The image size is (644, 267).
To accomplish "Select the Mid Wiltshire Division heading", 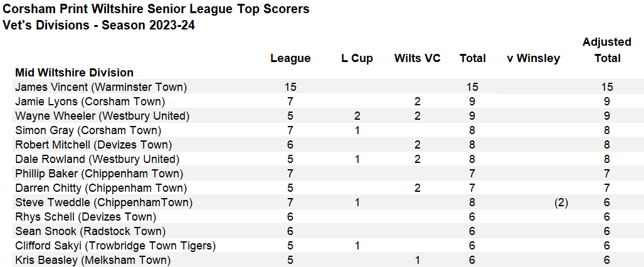I will (x=75, y=73).
